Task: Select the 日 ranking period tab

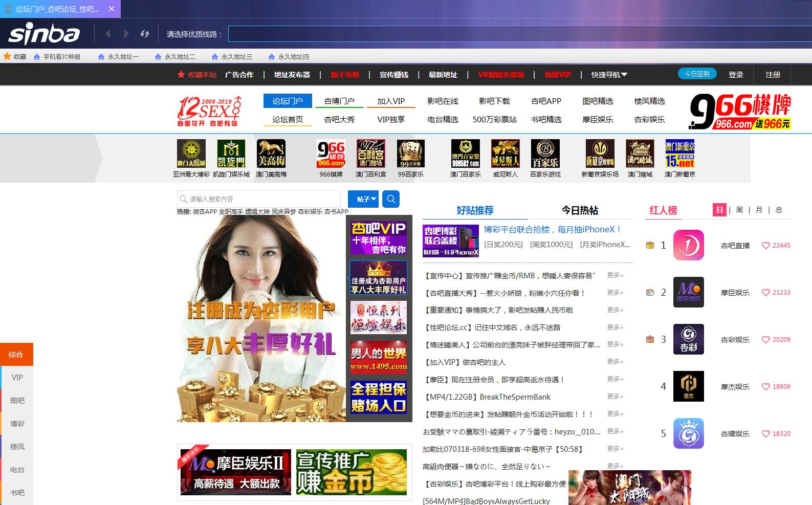Action: point(719,210)
